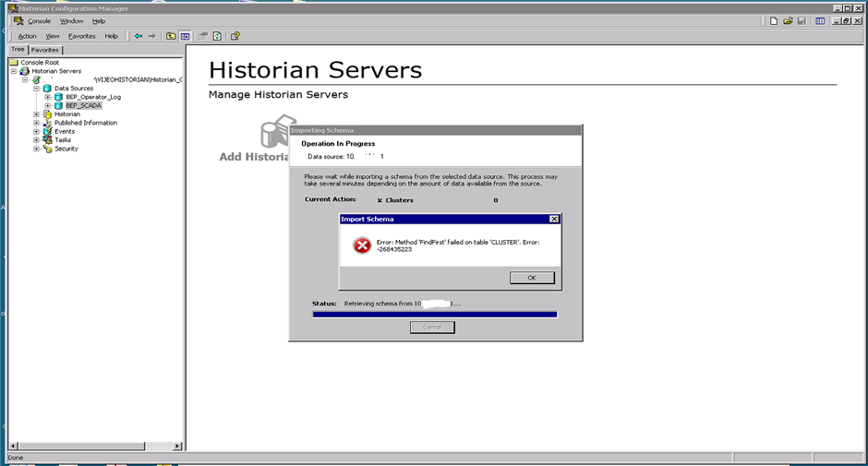The height and width of the screenshot is (466, 868).
Task: Click the Back arrow toolbar icon
Action: 139,36
